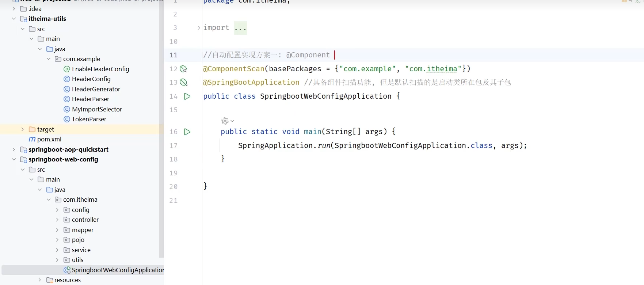Open the HeaderGenerator class
The width and height of the screenshot is (644, 285).
pos(96,89)
